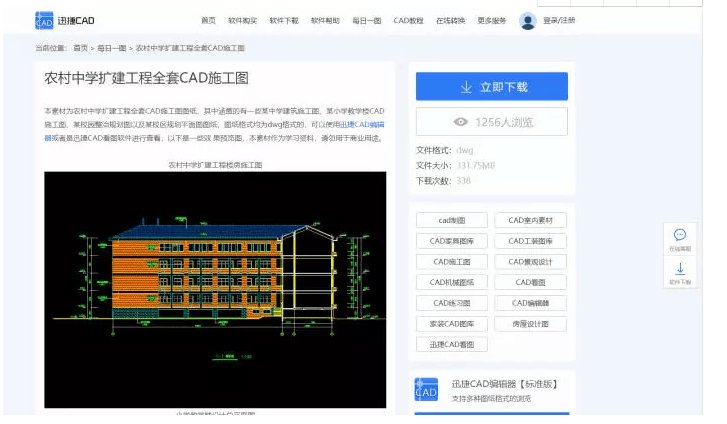Click the user avatar icon
Image resolution: width=727 pixels, height=424 pixels.
[528, 21]
